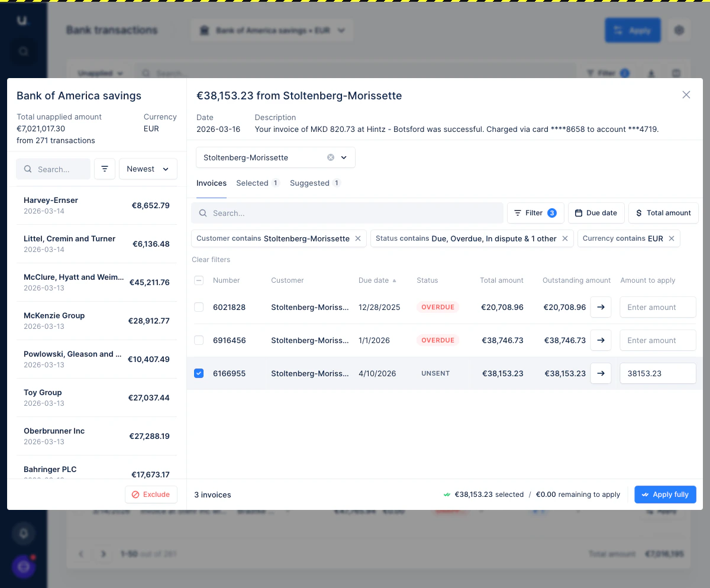710x588 pixels.
Task: Sort by the Total amount button
Action: (x=663, y=213)
